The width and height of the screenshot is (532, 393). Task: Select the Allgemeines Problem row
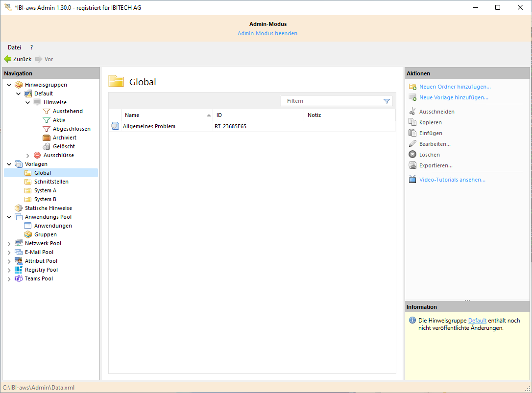click(149, 126)
